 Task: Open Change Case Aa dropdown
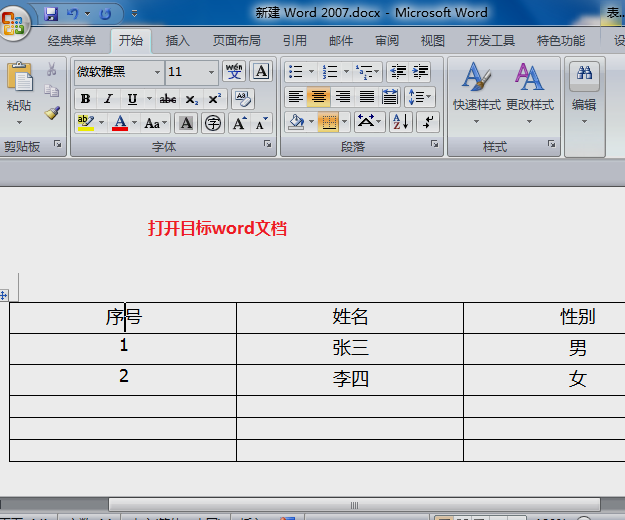pos(155,123)
